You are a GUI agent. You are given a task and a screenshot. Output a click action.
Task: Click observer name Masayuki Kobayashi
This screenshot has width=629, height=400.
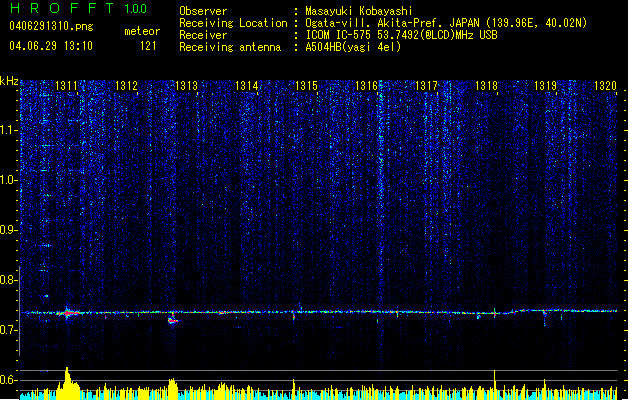[x=359, y=11]
